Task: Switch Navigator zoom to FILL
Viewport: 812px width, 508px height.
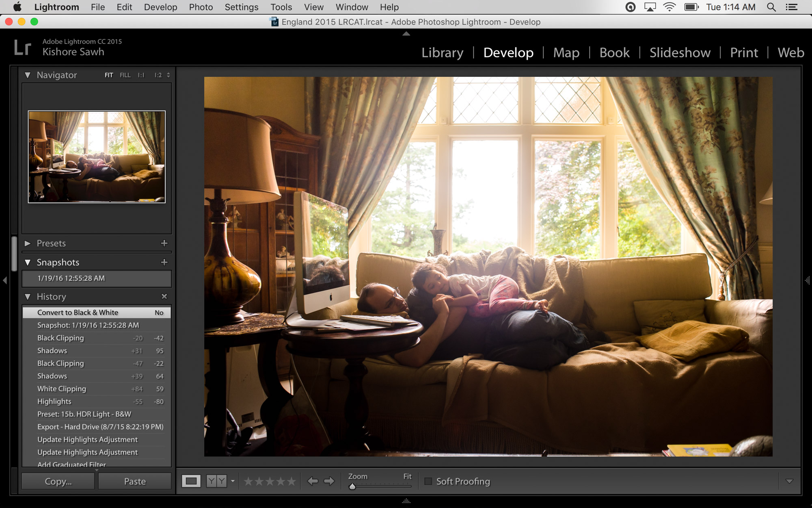Action: point(125,75)
